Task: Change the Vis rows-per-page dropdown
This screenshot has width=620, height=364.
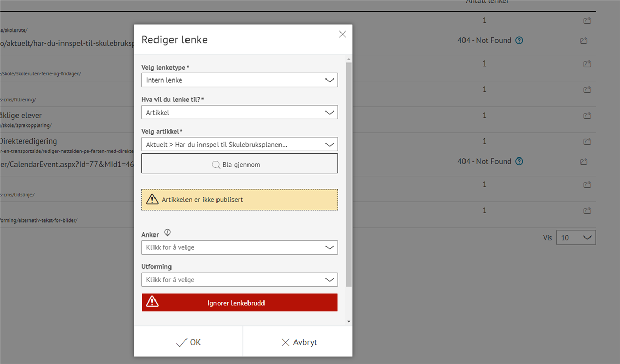Action: point(576,238)
